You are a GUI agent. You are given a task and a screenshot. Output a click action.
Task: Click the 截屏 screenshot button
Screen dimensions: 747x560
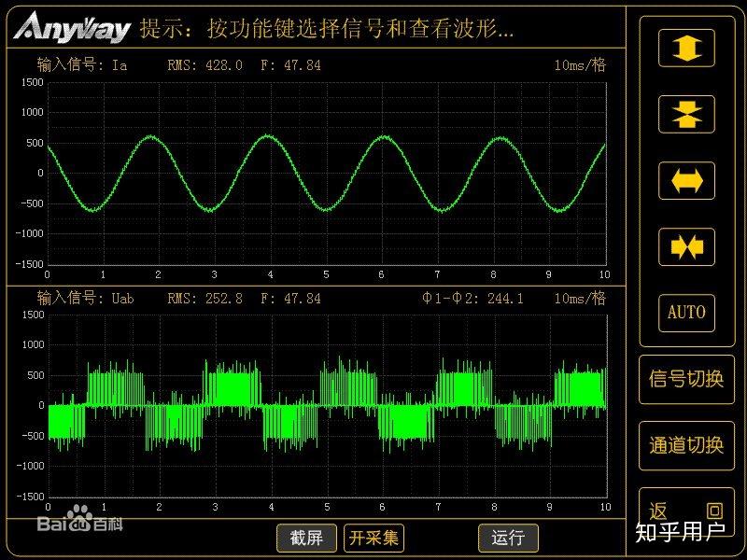[306, 539]
